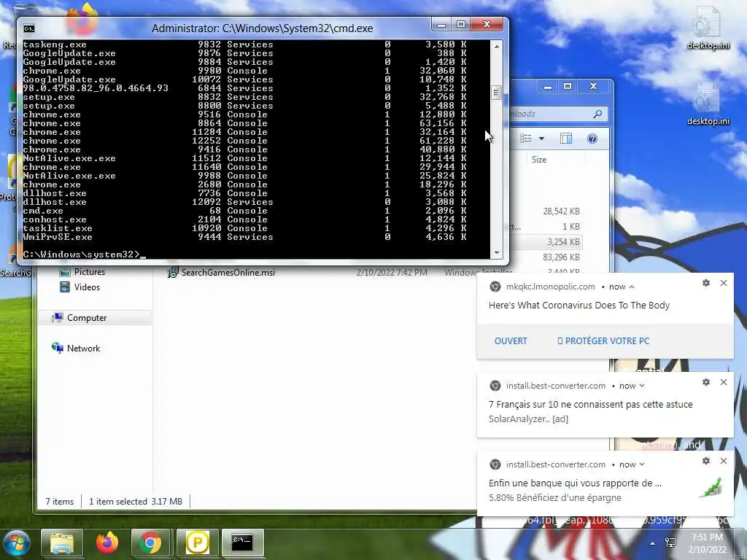Click the cmd scrollbar up arrow

[x=496, y=46]
